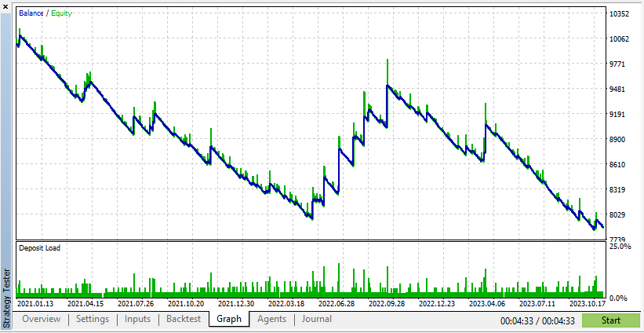Viewport: 644px width, 333px height.
Task: Click the 2021.12.30 date label
Action: point(236,304)
